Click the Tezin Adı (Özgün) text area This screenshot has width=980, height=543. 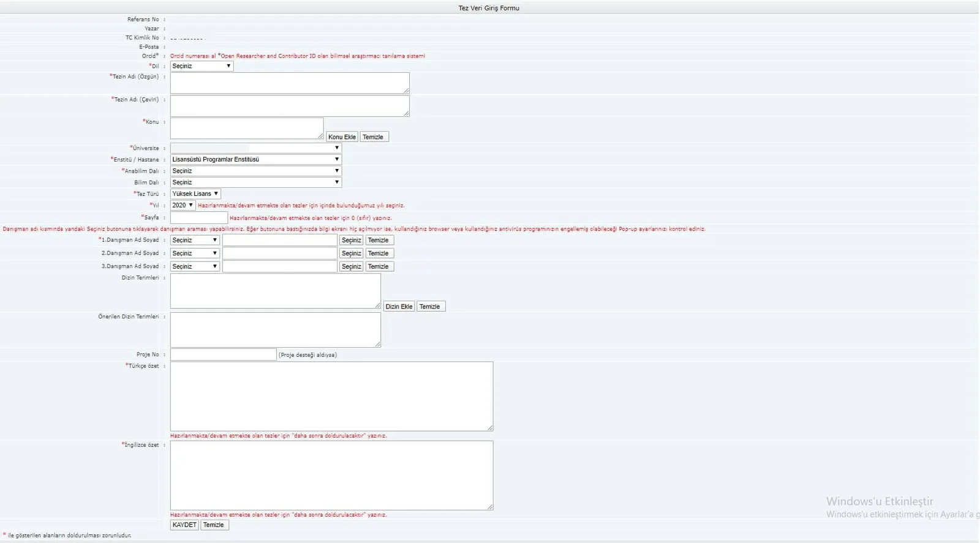pyautogui.click(x=290, y=83)
